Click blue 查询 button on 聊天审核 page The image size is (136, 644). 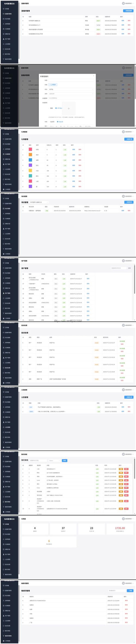point(64,461)
